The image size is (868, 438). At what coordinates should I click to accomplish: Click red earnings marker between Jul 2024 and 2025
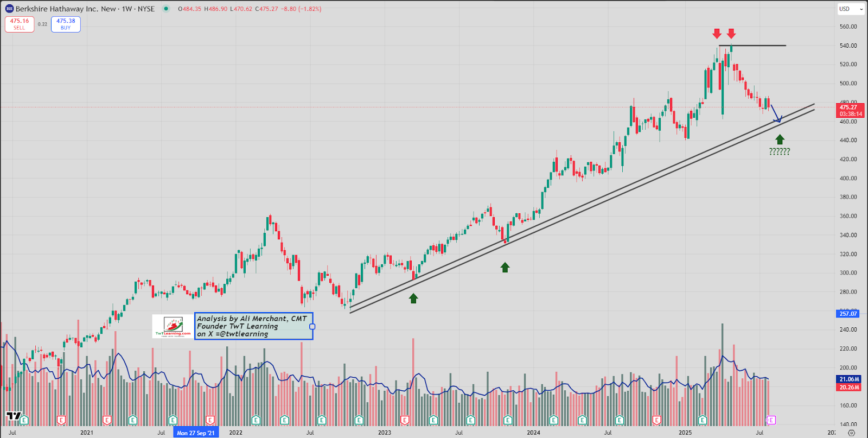657,420
